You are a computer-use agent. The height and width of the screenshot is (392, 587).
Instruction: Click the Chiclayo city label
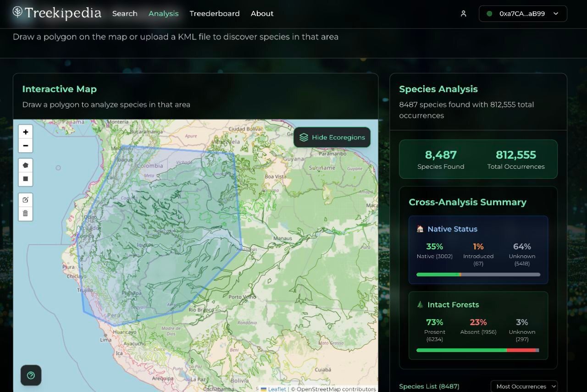pyautogui.click(x=76, y=276)
